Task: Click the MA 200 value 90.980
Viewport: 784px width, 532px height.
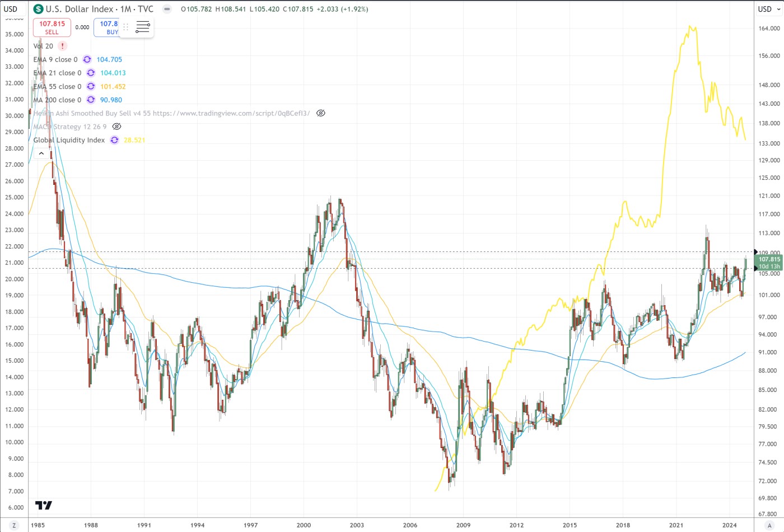Action: (111, 100)
